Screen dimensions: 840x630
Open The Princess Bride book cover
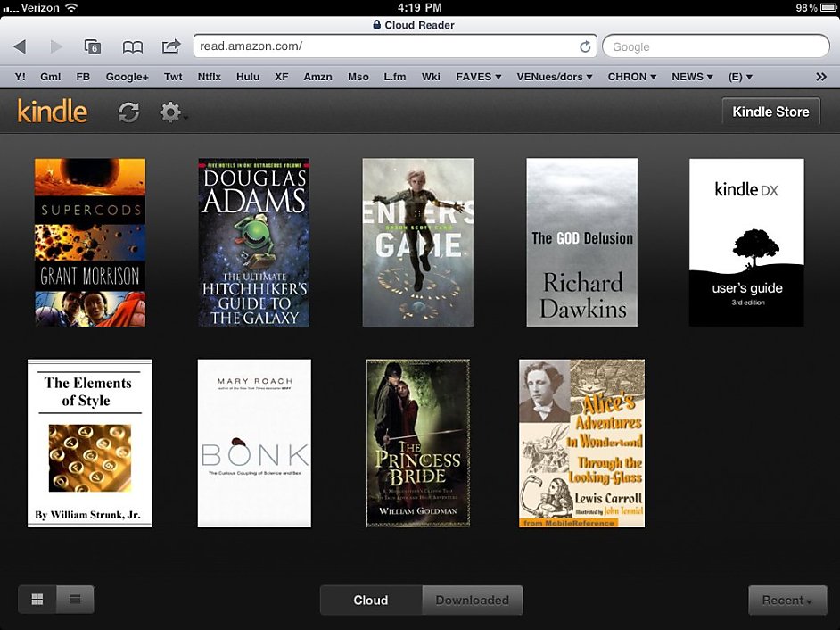coord(417,443)
